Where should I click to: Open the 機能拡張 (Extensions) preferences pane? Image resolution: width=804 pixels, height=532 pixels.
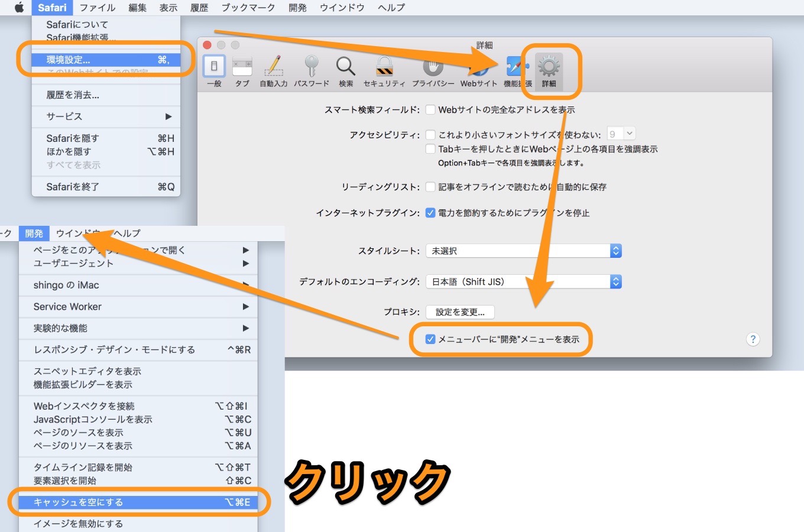517,71
